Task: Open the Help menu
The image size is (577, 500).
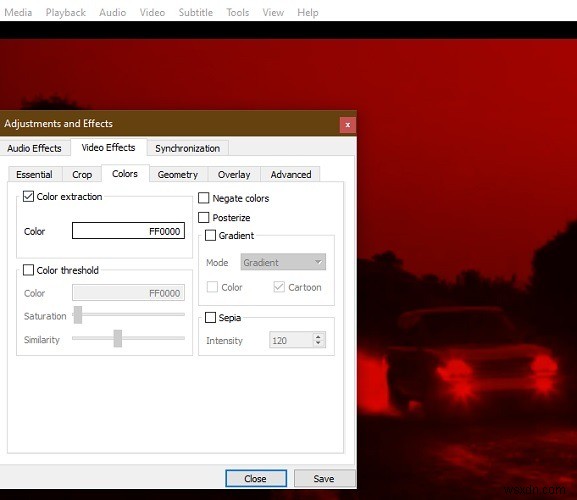Action: point(308,13)
